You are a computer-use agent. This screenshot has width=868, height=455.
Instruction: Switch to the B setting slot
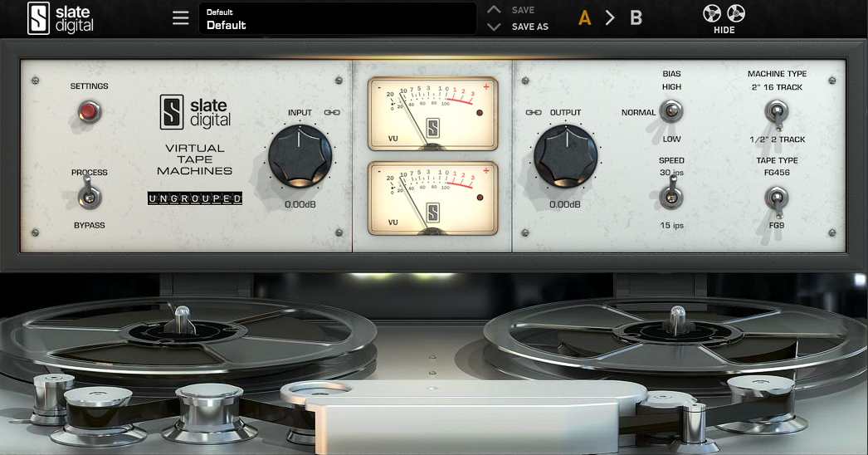coord(636,18)
